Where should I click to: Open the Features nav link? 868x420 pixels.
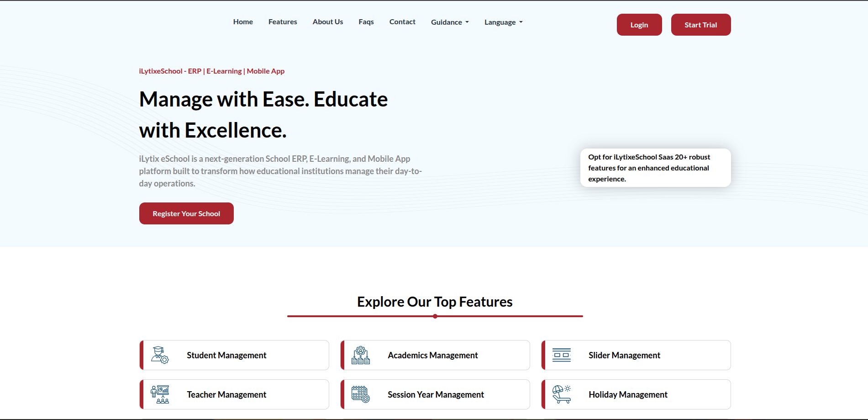[x=283, y=21]
